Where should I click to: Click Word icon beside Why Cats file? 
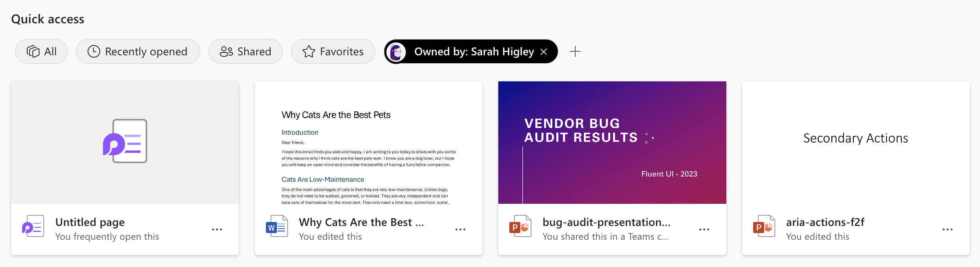coord(277,226)
